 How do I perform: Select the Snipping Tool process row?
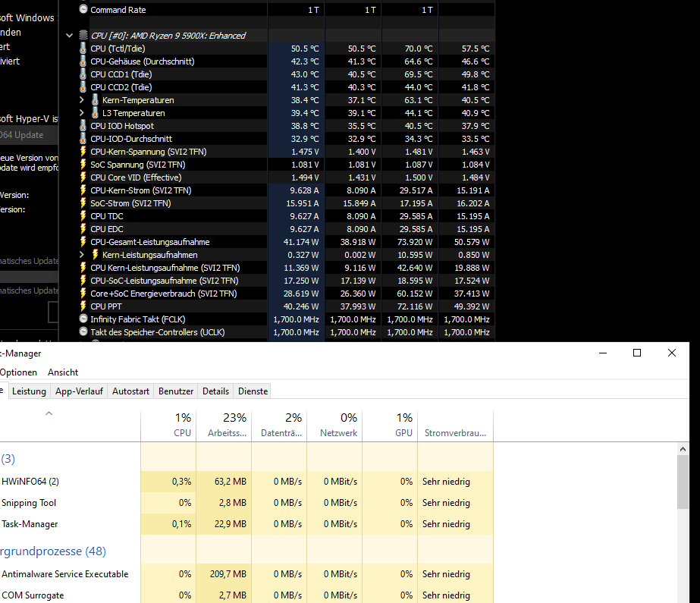[x=246, y=503]
